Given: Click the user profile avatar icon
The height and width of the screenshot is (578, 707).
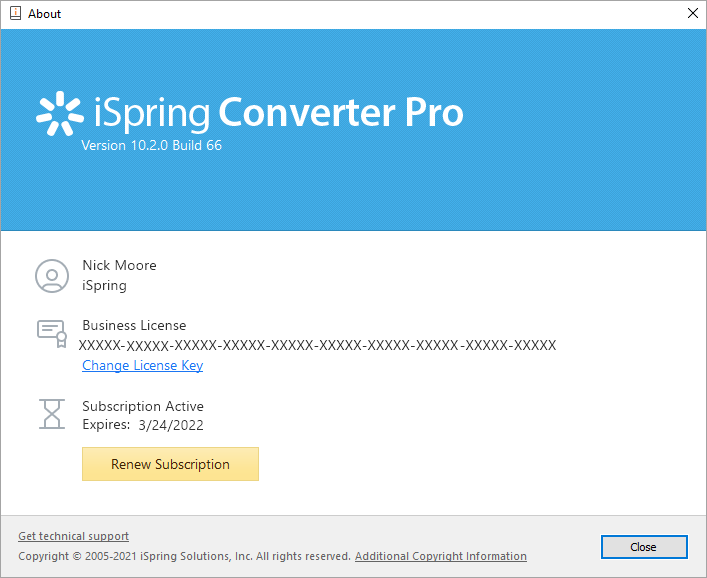Looking at the screenshot, I should 52,275.
